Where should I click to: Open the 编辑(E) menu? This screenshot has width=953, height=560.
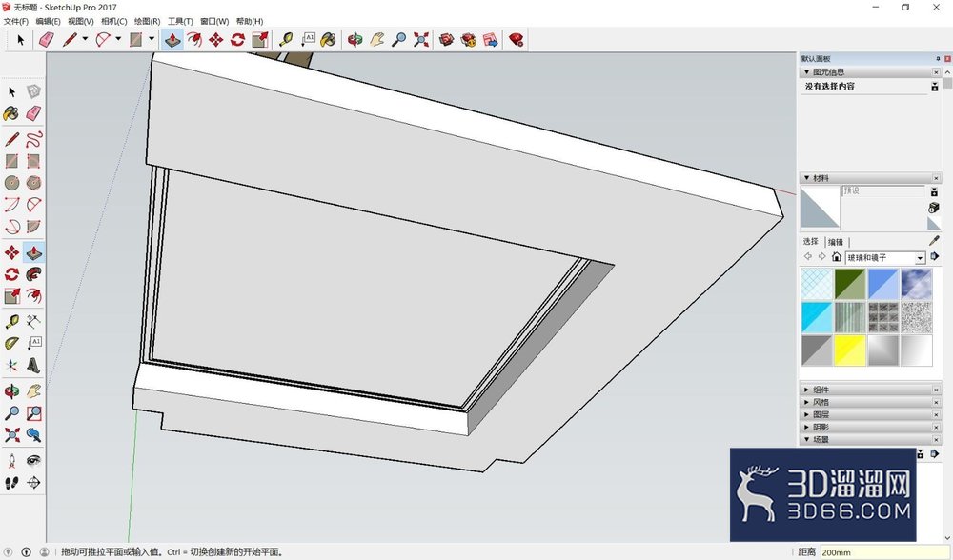(48, 21)
